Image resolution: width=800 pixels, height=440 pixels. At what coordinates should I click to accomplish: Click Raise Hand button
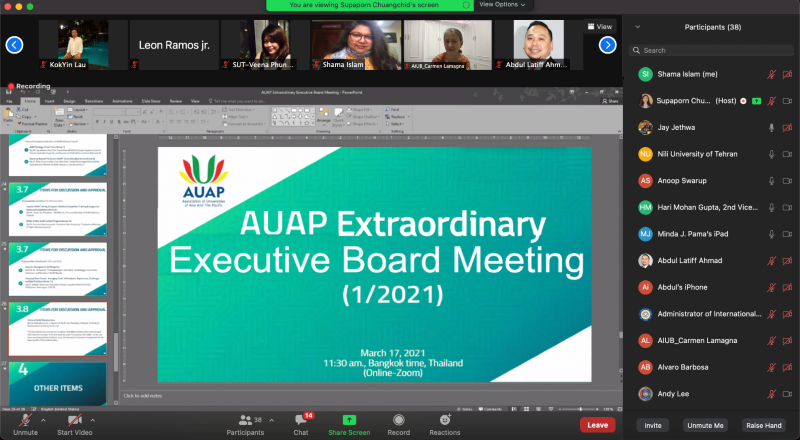[763, 425]
